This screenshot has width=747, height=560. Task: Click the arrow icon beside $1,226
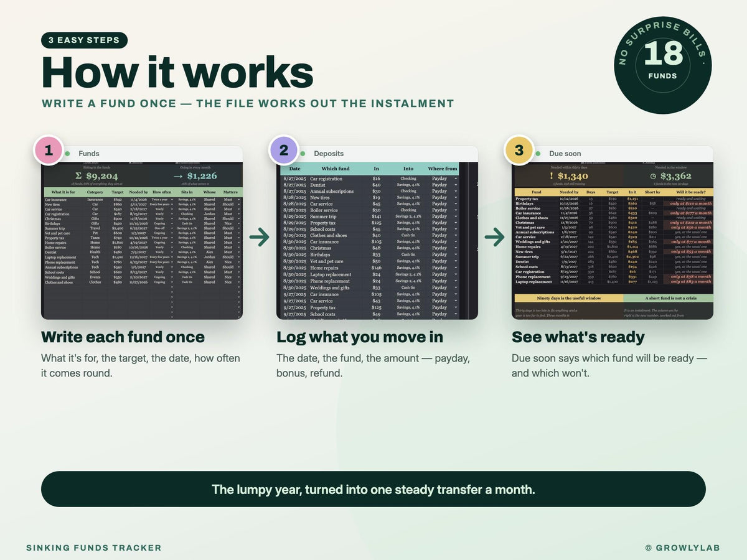coord(178,176)
